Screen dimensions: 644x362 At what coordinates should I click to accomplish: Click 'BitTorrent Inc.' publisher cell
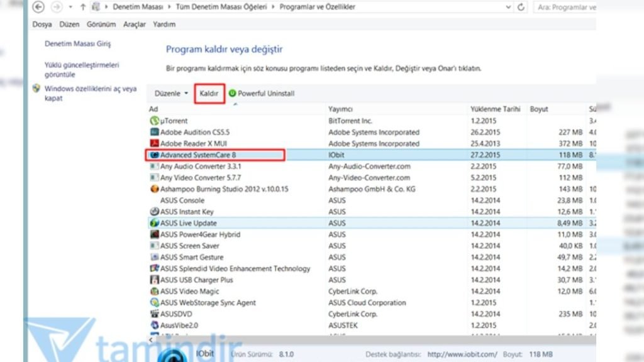tap(350, 121)
